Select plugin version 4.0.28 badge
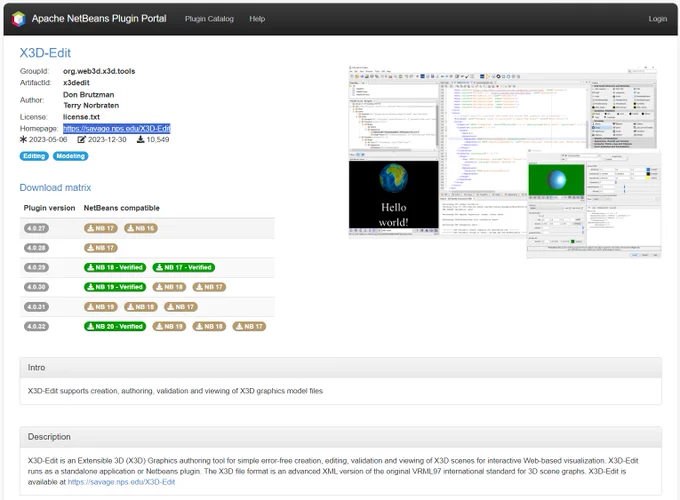 (36, 248)
